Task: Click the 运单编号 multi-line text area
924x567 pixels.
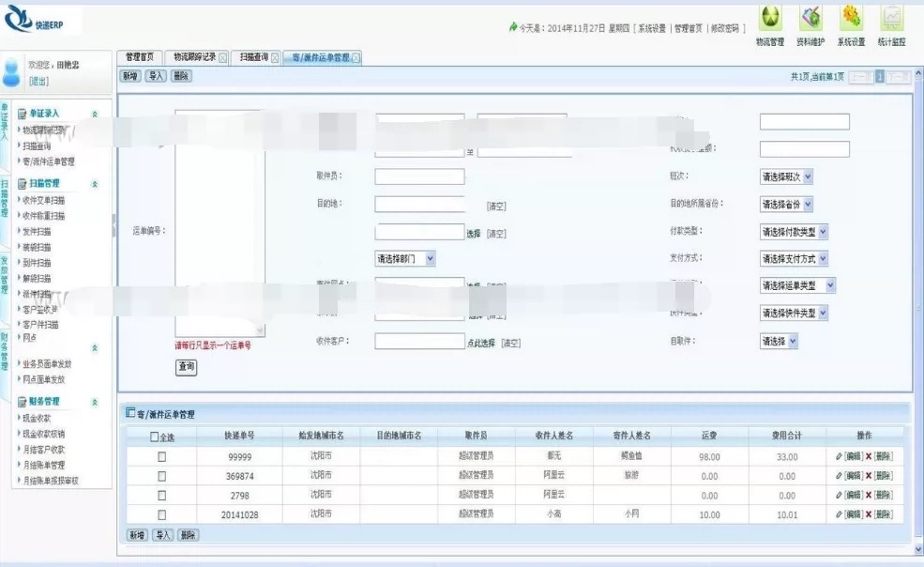Action: 220,223
